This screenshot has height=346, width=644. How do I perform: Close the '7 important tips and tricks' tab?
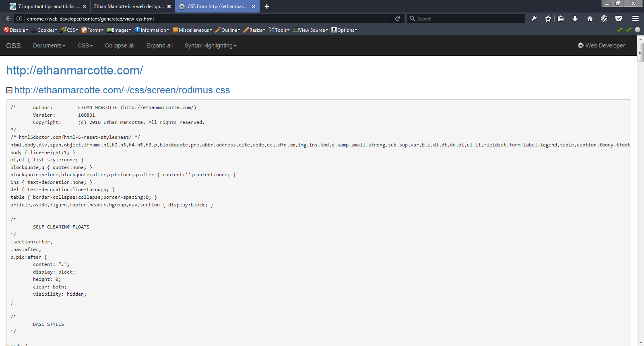(x=85, y=6)
